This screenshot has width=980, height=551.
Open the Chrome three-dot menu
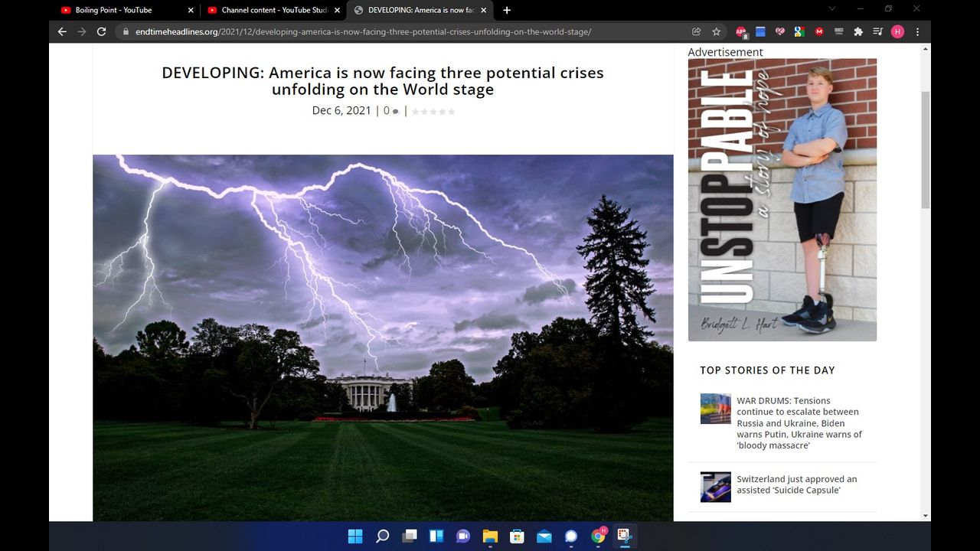pyautogui.click(x=917, y=31)
